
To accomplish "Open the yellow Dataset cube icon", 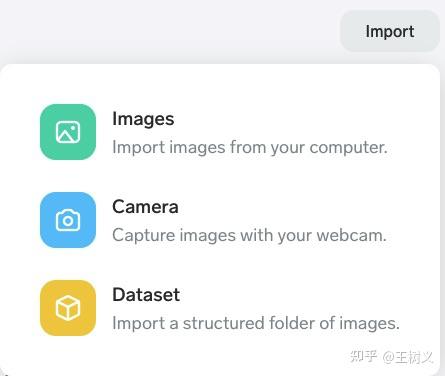I will pos(68,308).
